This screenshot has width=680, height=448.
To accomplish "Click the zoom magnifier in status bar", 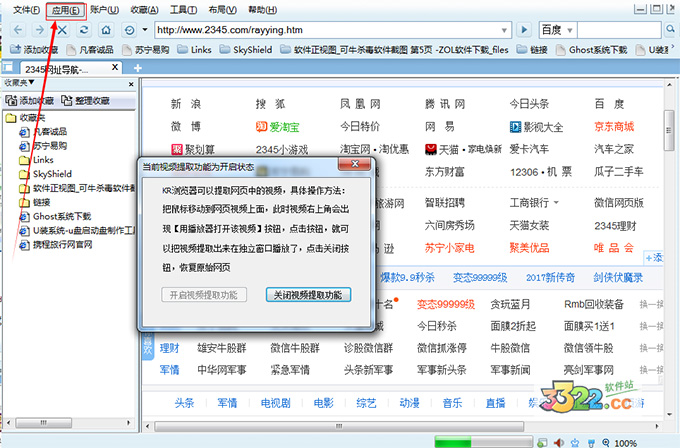I will pyautogui.click(x=606, y=442).
